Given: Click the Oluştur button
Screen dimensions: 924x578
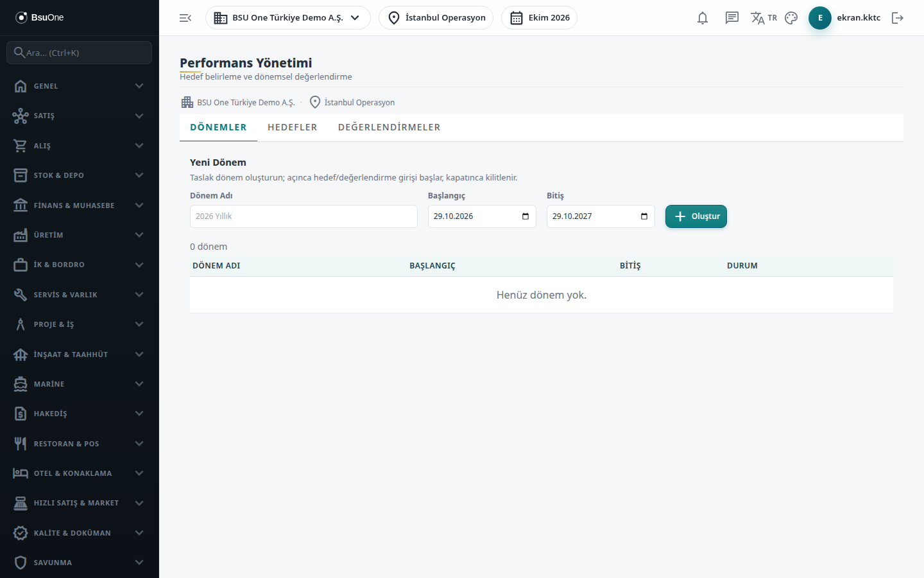Looking at the screenshot, I should [696, 216].
